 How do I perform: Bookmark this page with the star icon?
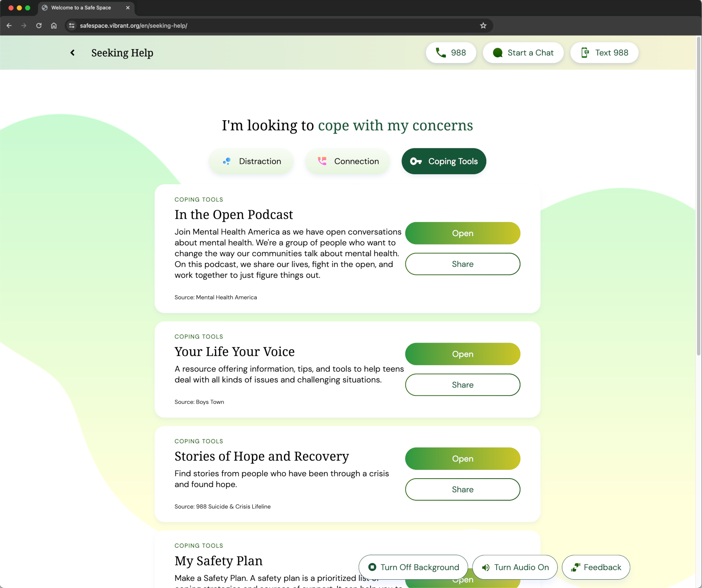483,26
